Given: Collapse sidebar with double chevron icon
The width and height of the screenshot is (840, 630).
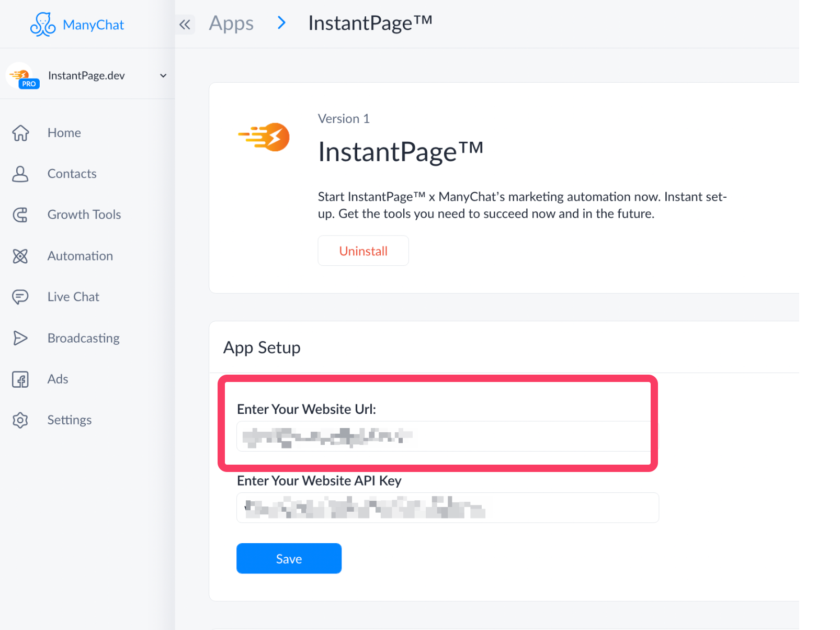Looking at the screenshot, I should [185, 25].
